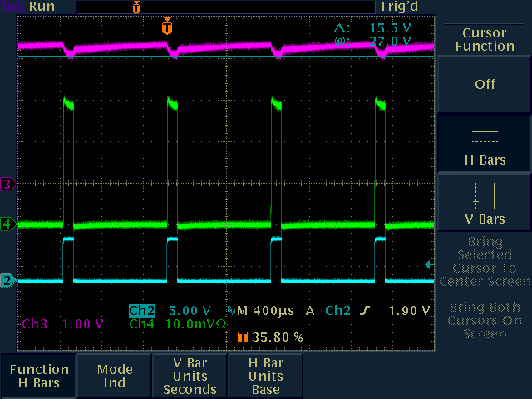Click the dashed horizontal cursor line
Image resolution: width=532 pixels, height=399 pixels.
click(226, 185)
